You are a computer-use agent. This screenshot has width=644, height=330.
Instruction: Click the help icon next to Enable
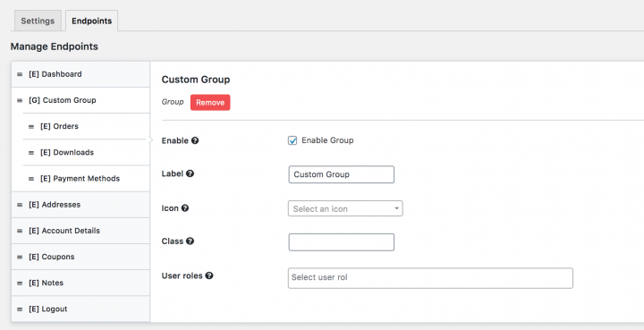[x=195, y=140]
